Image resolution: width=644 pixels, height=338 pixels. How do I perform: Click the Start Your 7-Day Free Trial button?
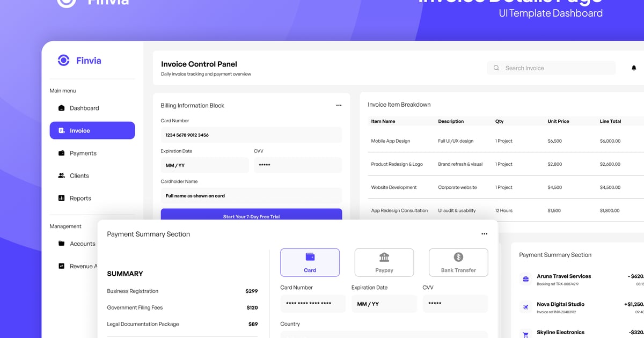pos(251,215)
